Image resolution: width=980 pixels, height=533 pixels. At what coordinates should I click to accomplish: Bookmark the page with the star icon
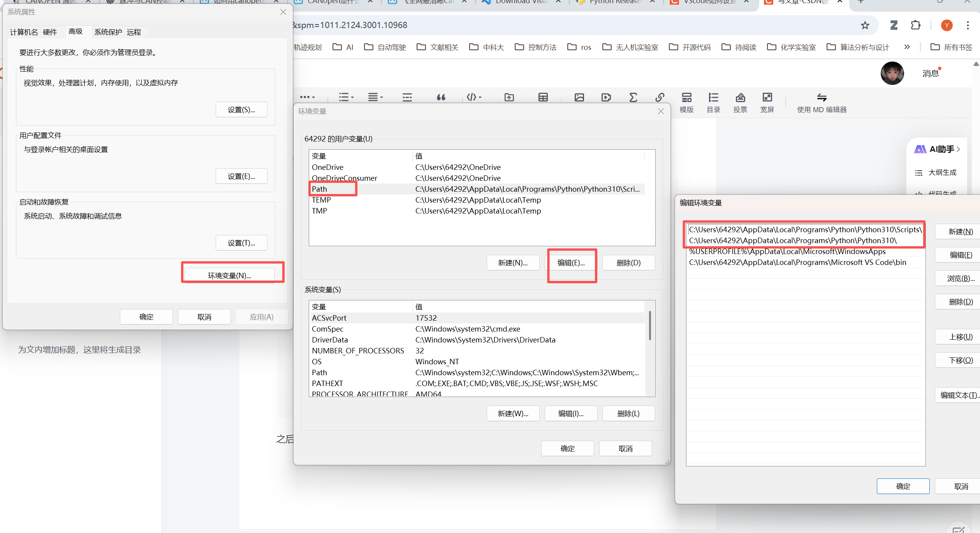865,25
